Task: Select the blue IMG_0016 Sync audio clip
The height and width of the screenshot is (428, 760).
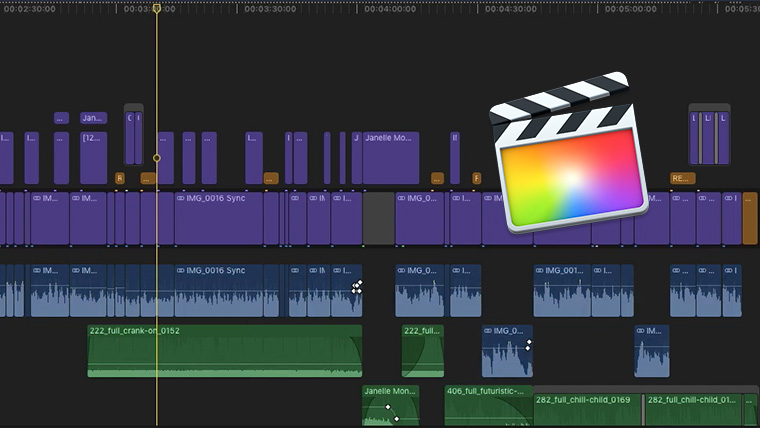Action: tap(219, 290)
